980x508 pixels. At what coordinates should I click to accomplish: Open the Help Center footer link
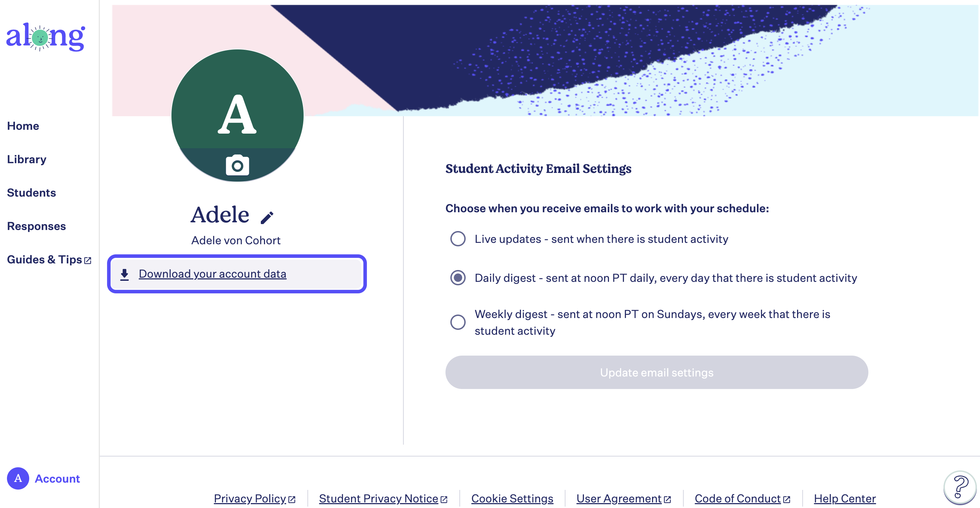coord(845,499)
